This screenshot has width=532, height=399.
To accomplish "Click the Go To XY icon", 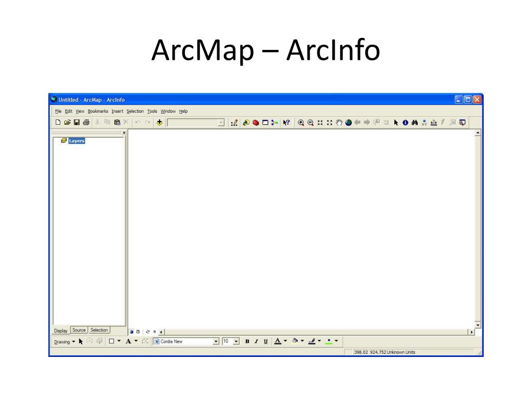I will (x=424, y=123).
